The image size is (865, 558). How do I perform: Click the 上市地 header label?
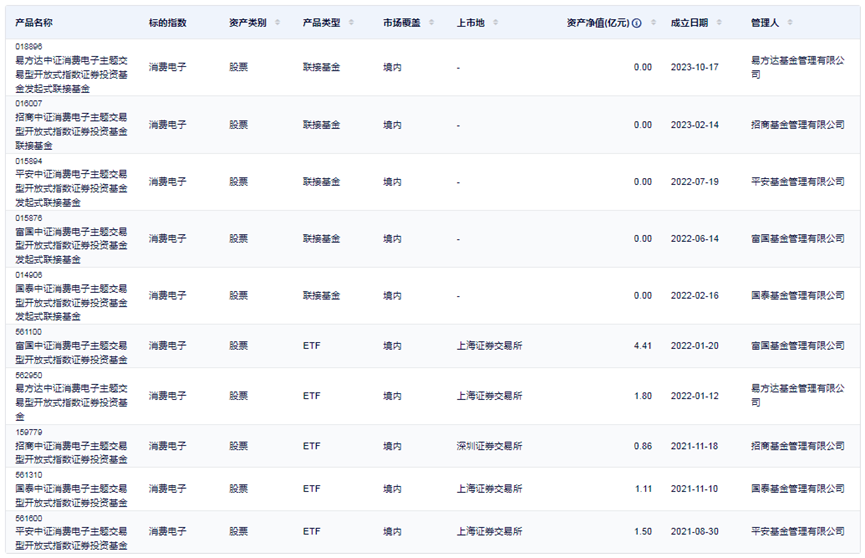tap(471, 23)
